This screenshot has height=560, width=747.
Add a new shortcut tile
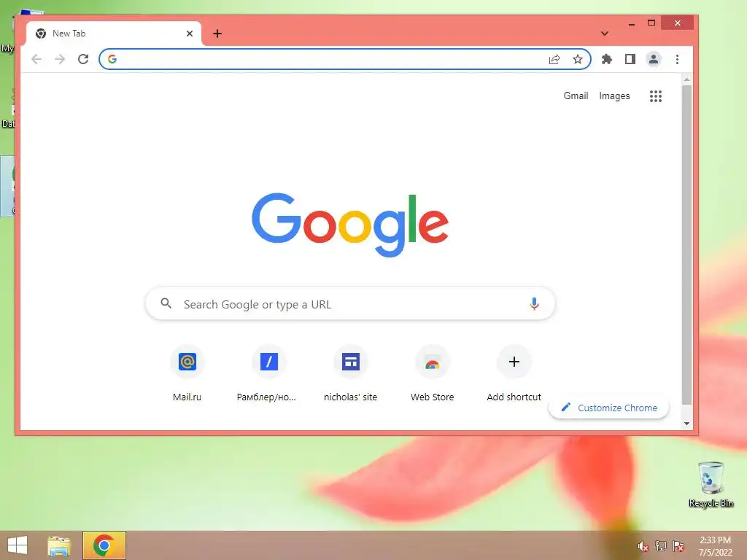click(x=514, y=373)
